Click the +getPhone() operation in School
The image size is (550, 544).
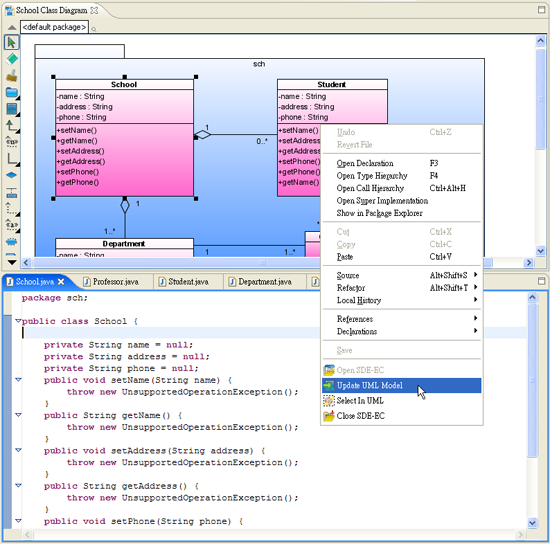(78, 182)
